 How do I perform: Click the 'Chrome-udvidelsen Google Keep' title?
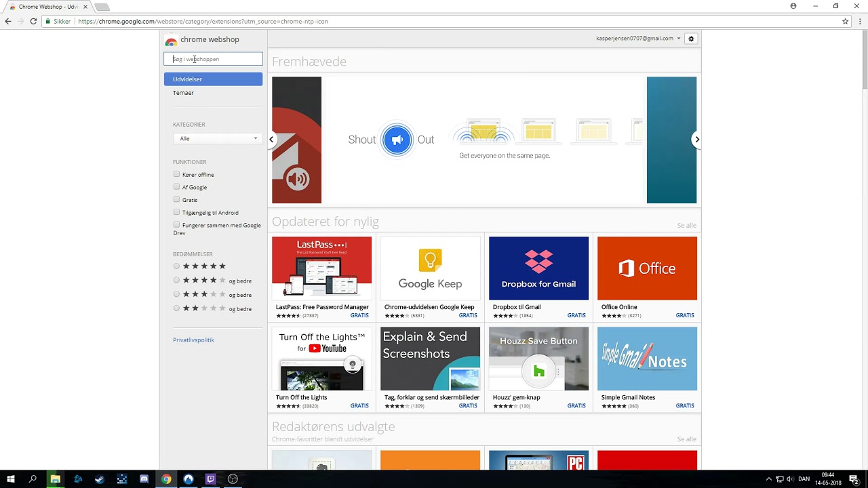pos(429,307)
